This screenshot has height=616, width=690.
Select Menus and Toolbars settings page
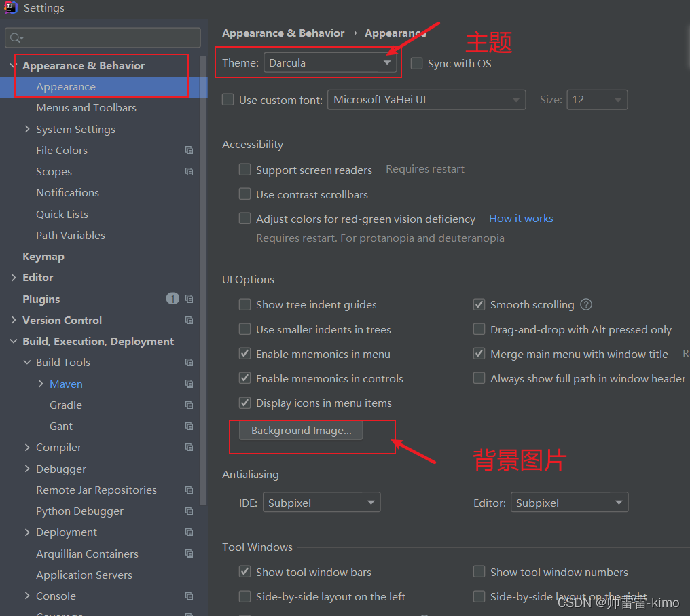coord(86,108)
